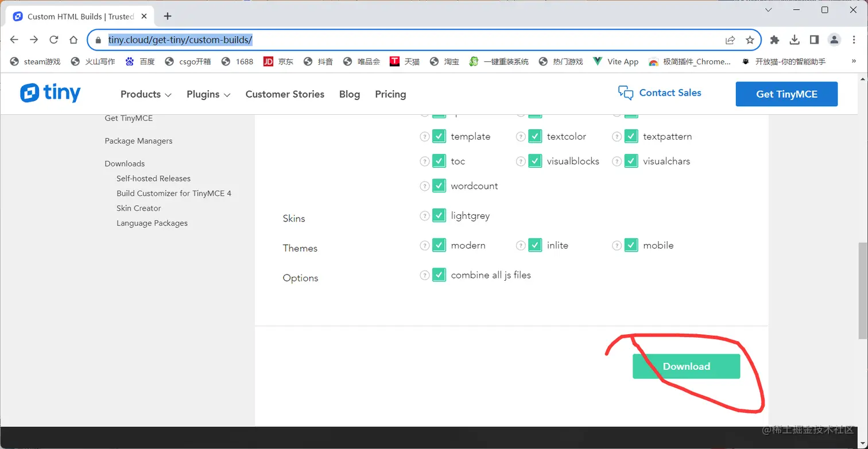Open the Extensions puzzle menu
868x449 pixels.
775,40
